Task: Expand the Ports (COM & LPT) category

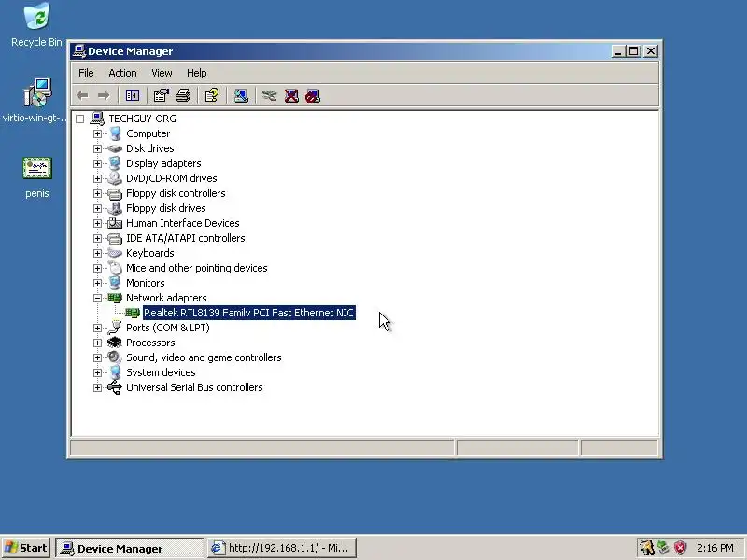Action: [98, 328]
